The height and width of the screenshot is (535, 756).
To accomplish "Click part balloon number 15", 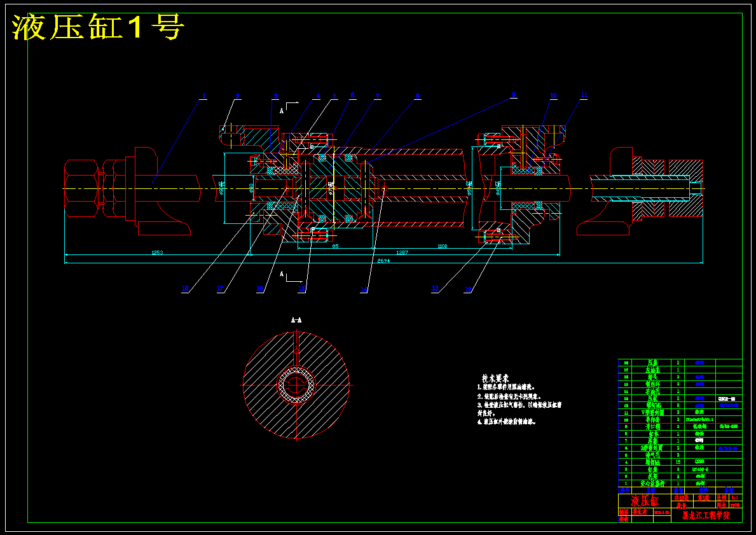I will click(302, 289).
